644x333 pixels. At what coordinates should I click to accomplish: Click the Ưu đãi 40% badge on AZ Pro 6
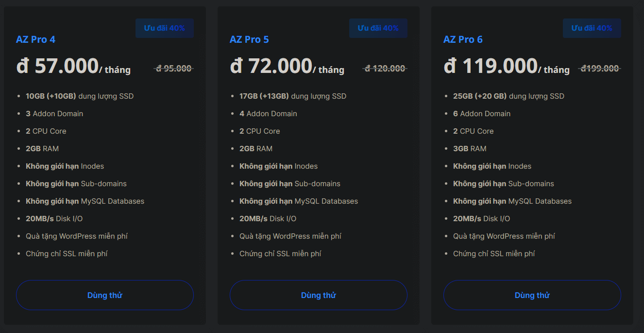click(592, 28)
